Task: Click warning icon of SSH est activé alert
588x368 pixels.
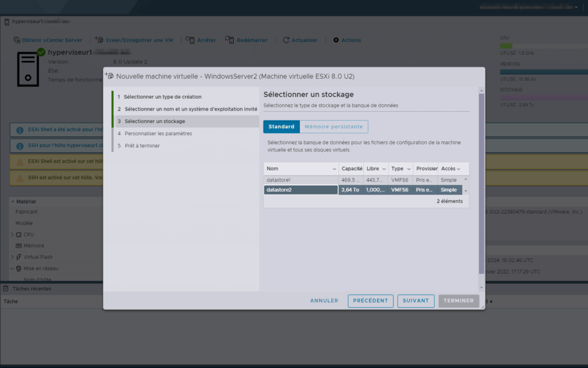Action: (x=20, y=178)
